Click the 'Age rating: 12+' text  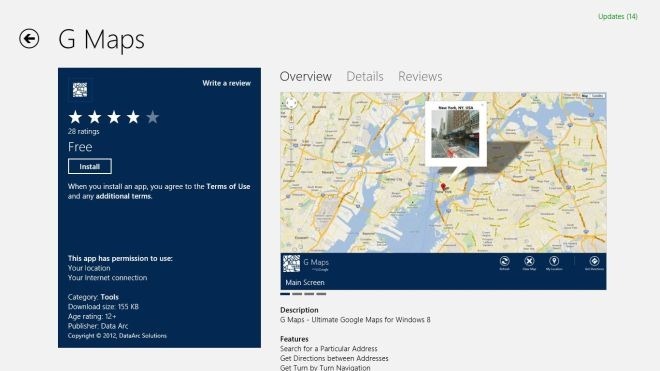tap(92, 316)
